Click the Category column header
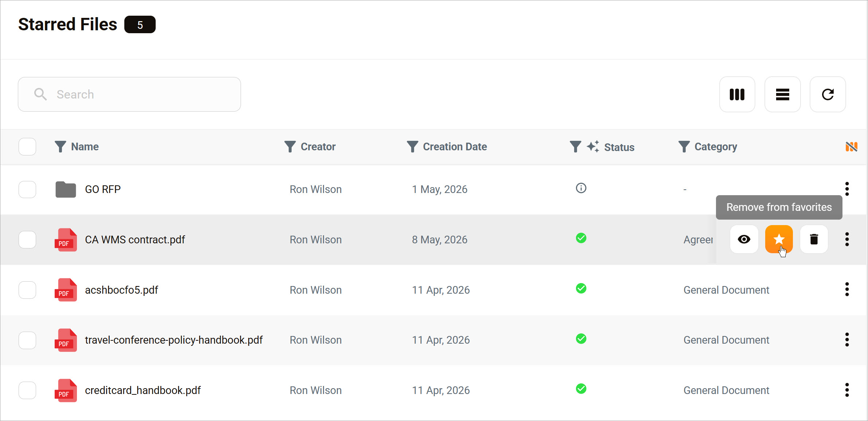 click(716, 147)
